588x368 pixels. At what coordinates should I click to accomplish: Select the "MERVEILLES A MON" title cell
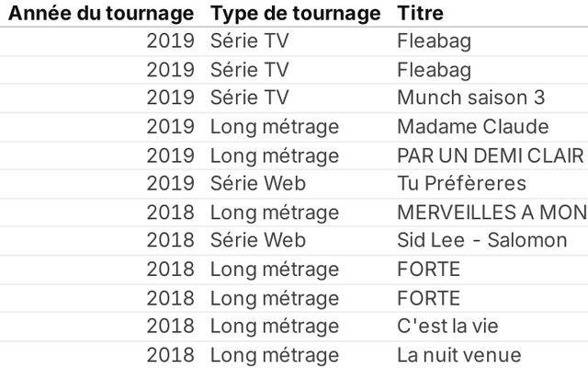click(491, 212)
